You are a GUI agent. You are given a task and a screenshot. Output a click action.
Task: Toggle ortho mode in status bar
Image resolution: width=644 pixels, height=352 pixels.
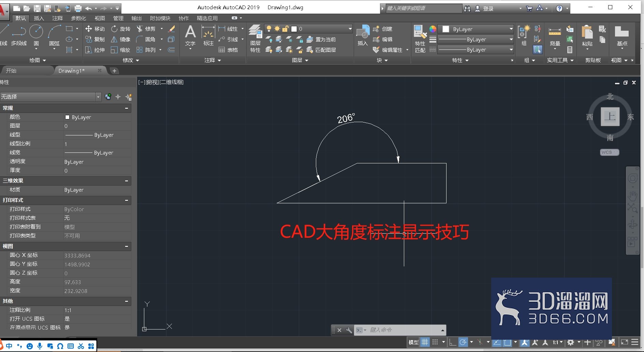[x=453, y=342]
